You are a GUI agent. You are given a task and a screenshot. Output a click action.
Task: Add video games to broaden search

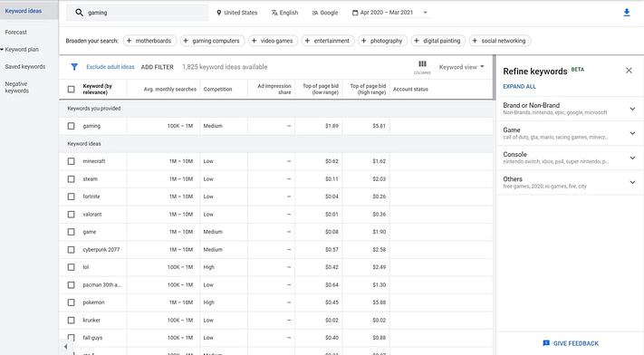pyautogui.click(x=274, y=41)
